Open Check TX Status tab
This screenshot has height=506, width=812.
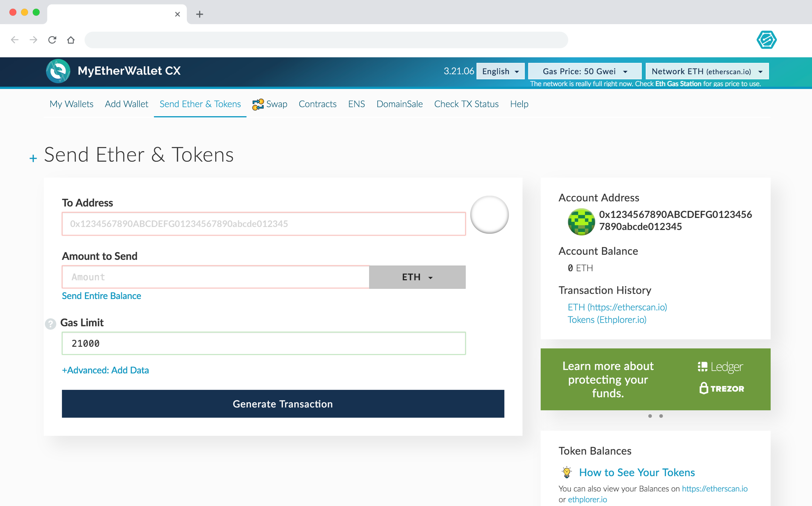click(466, 104)
